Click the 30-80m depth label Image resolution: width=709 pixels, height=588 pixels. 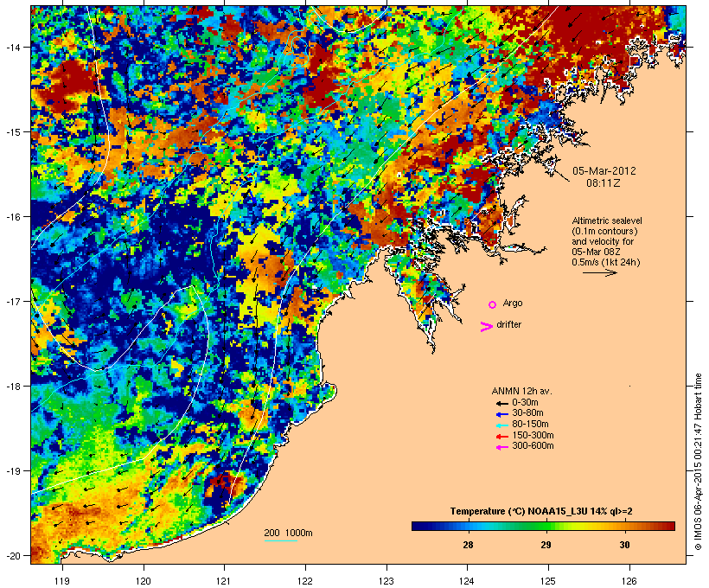point(527,413)
